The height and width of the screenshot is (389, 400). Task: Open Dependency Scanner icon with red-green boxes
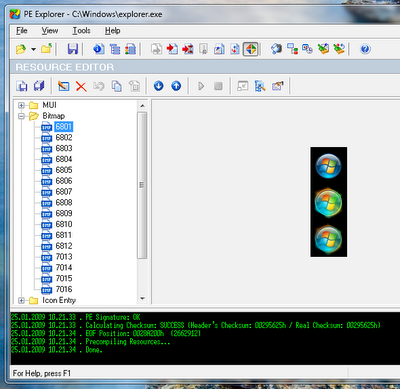pos(292,49)
